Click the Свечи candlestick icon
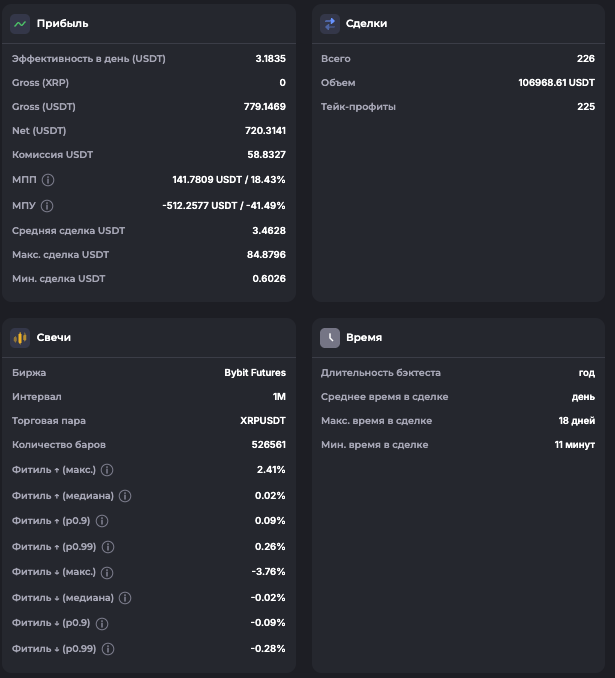615x678 pixels. (20, 338)
